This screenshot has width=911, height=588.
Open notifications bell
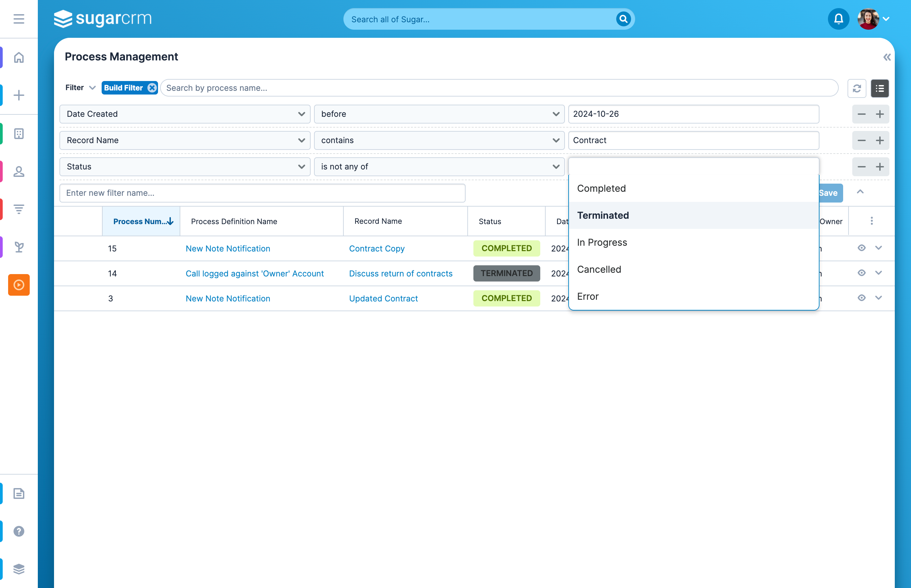click(x=838, y=19)
